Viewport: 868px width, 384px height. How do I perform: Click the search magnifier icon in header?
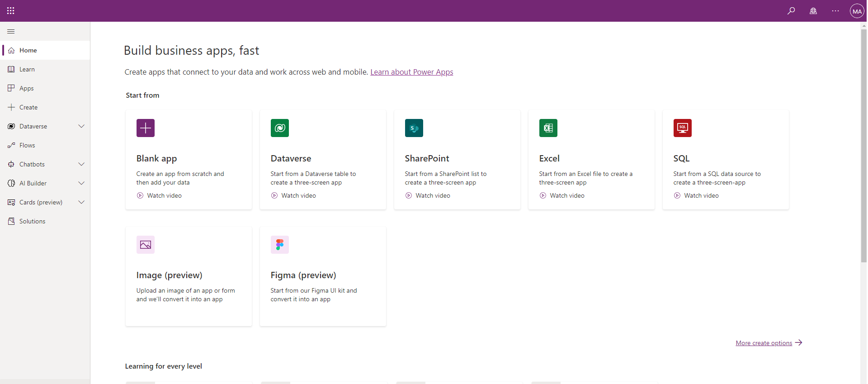coord(791,11)
